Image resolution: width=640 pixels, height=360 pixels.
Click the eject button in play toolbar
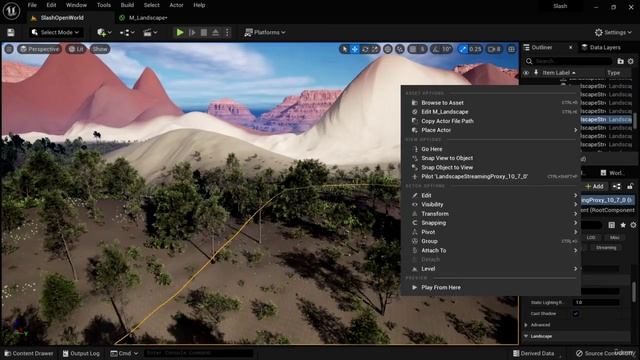tap(216, 32)
